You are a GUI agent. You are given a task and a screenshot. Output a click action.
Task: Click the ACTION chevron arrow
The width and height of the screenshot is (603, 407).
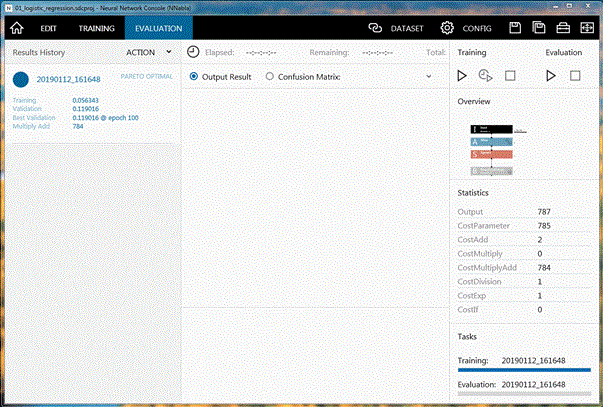point(168,52)
